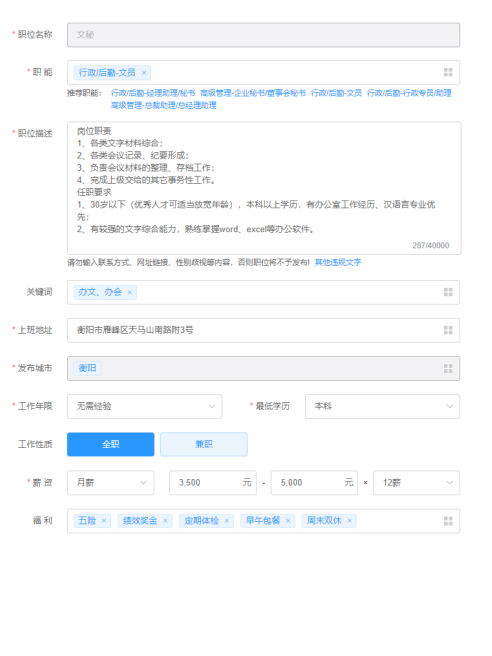Open the 上班地址 picker grid icon

pos(448,330)
